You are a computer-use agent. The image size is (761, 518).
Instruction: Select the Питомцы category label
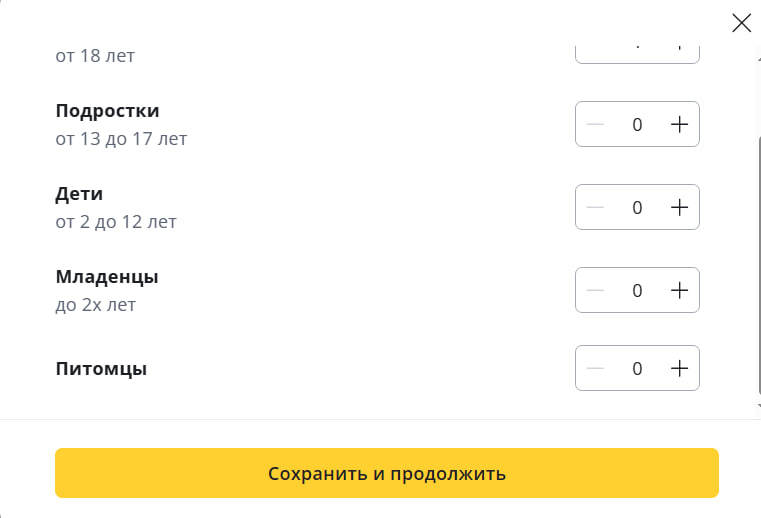101,368
